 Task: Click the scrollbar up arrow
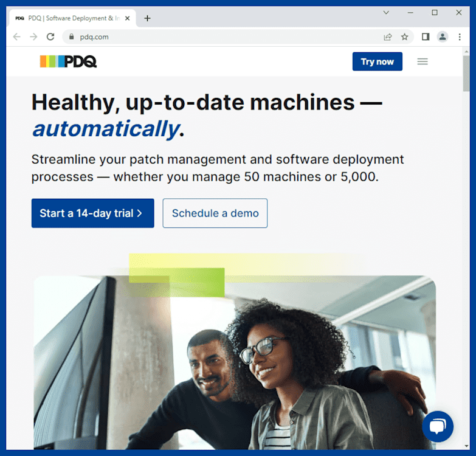[466, 52]
